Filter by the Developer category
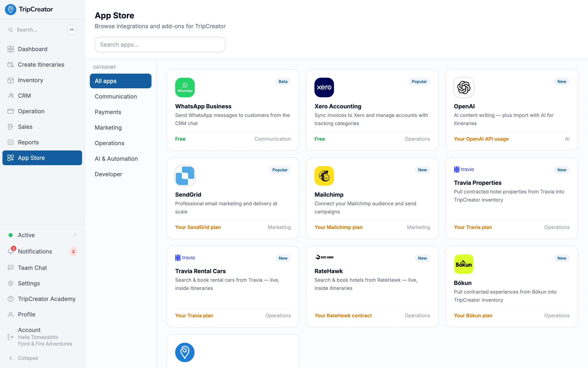This screenshot has width=588, height=368. tap(121, 174)
